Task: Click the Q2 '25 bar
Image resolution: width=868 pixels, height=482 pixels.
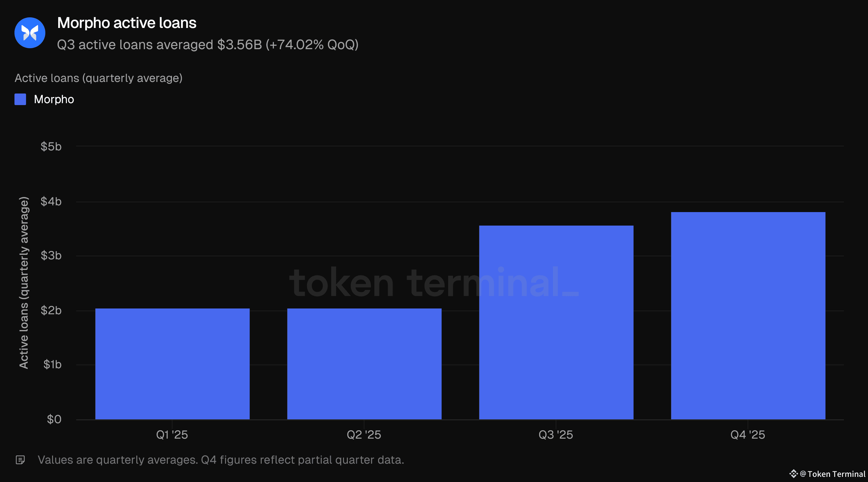Action: click(364, 364)
